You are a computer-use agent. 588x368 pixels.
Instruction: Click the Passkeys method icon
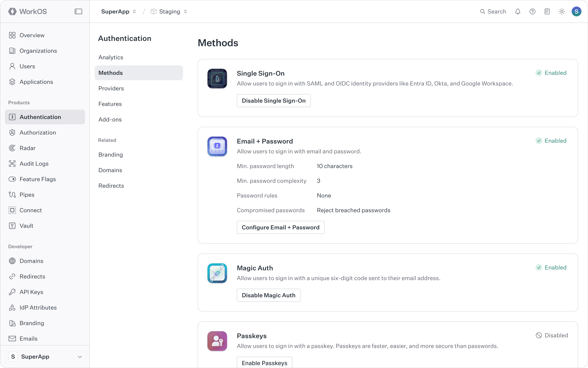(217, 341)
